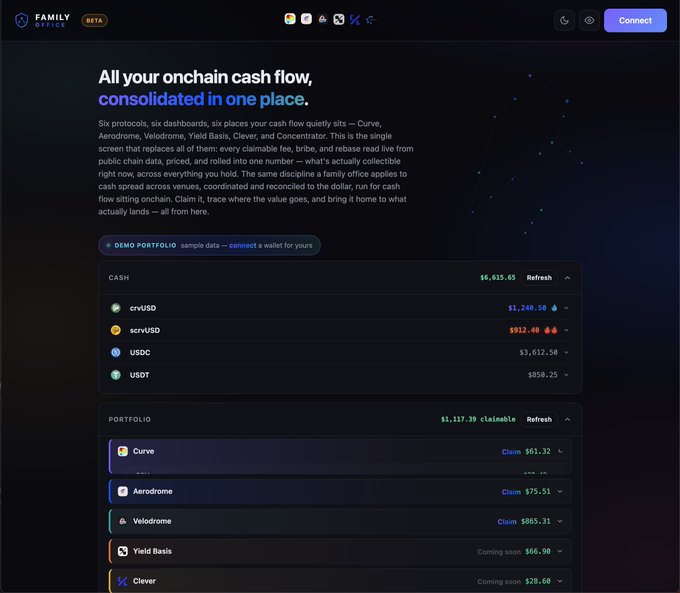The width and height of the screenshot is (680, 593).
Task: Toggle privacy eye visibility button
Action: pyautogui.click(x=589, y=20)
